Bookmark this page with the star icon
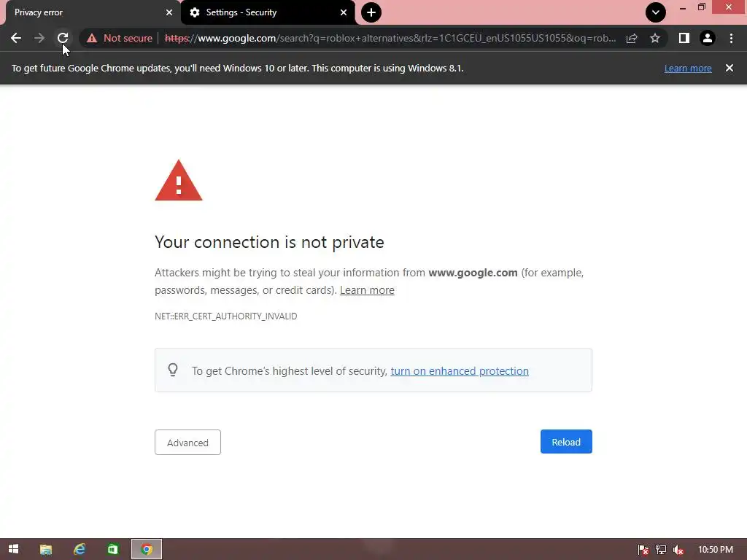Viewport: 747px width, 560px height. [x=655, y=38]
